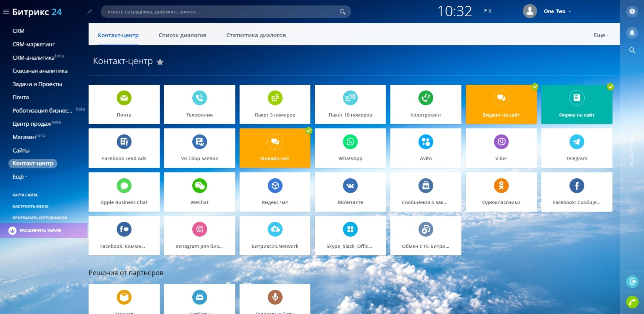Open the Обмен с 1С-Битри... tile
The image size is (644, 314).
(426, 236)
